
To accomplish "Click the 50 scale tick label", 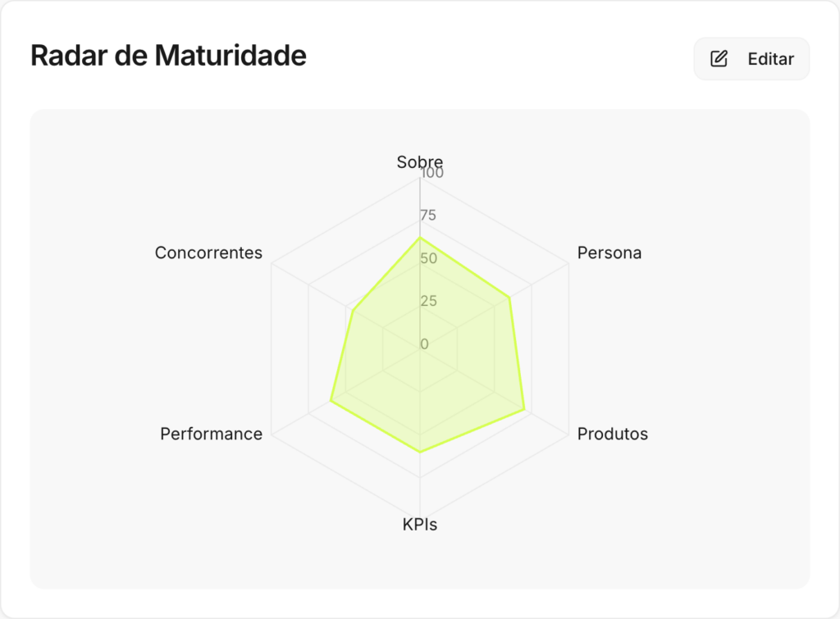I will (428, 258).
